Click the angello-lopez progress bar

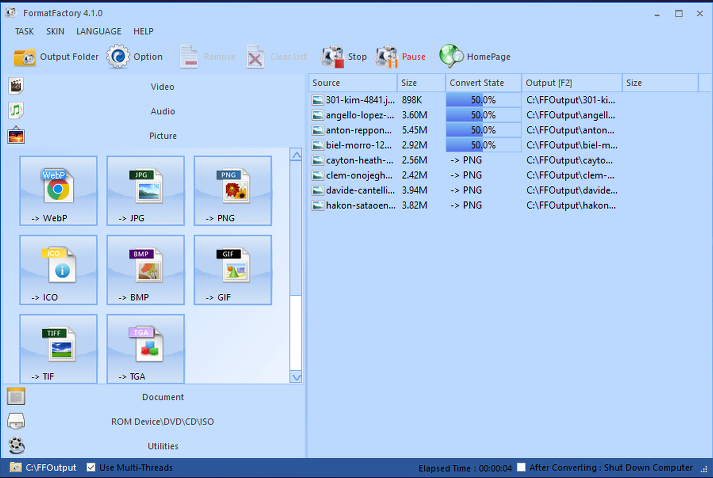(483, 115)
